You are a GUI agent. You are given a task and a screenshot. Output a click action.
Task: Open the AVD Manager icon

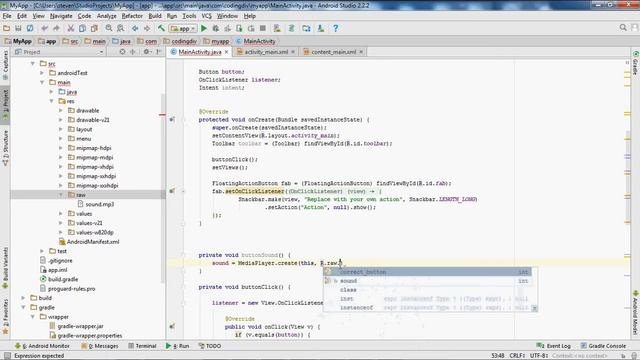(277, 28)
